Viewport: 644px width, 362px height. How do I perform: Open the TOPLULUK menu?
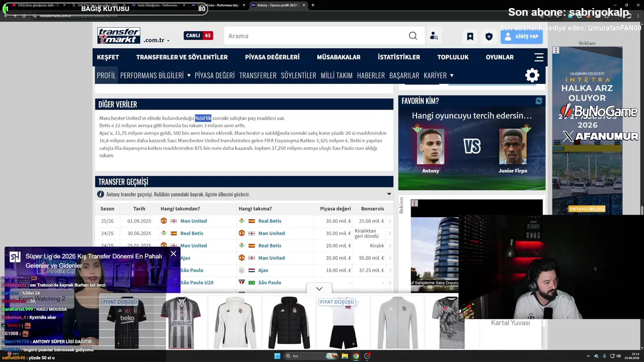click(453, 57)
